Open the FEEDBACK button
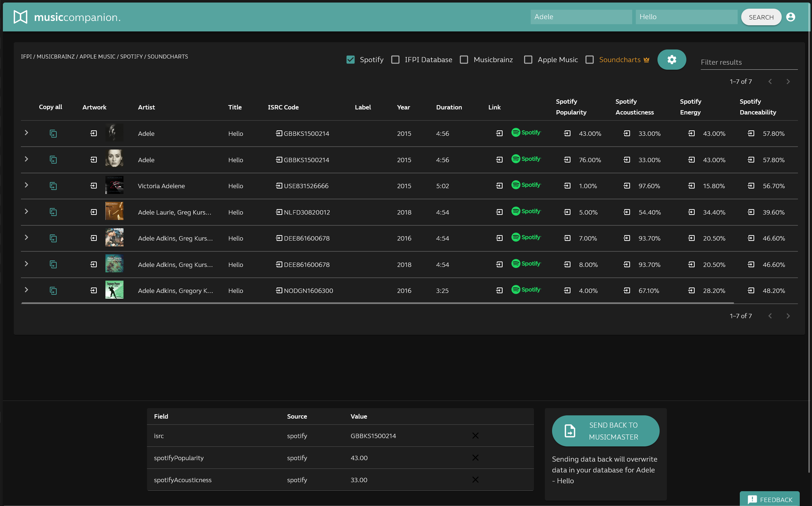 coord(769,499)
